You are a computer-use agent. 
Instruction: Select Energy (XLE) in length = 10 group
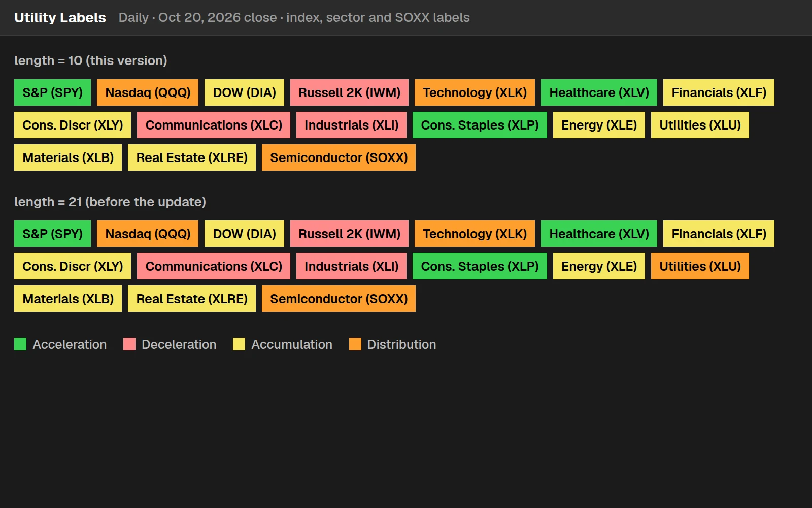pyautogui.click(x=599, y=125)
